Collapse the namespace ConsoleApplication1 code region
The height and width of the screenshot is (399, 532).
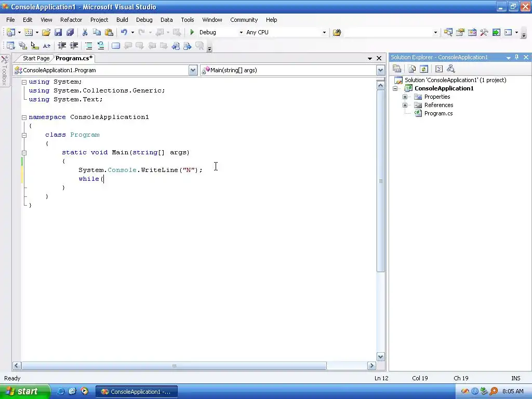pyautogui.click(x=24, y=117)
